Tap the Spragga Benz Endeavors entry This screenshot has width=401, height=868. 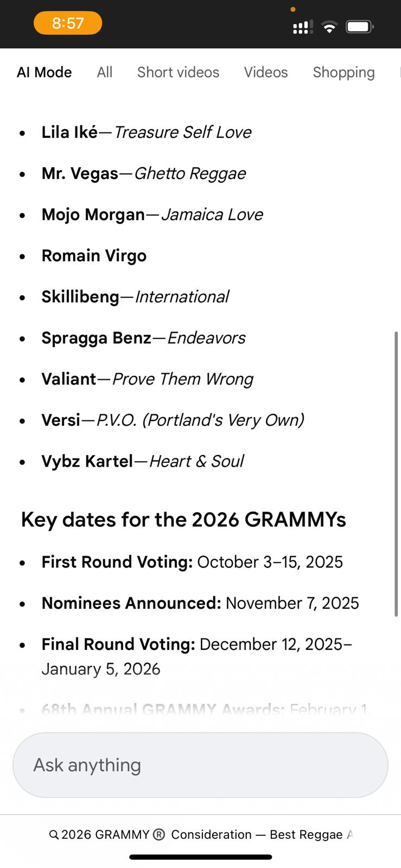click(x=143, y=338)
